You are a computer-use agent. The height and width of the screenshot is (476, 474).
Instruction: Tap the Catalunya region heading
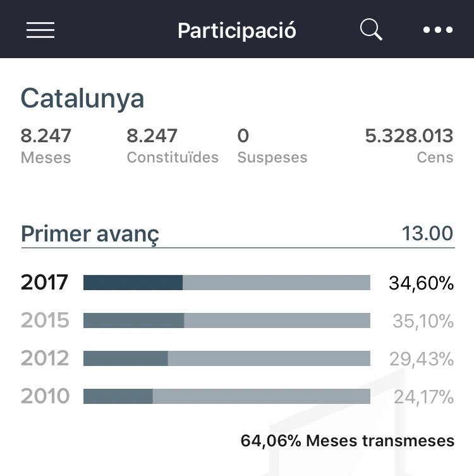[x=82, y=98]
